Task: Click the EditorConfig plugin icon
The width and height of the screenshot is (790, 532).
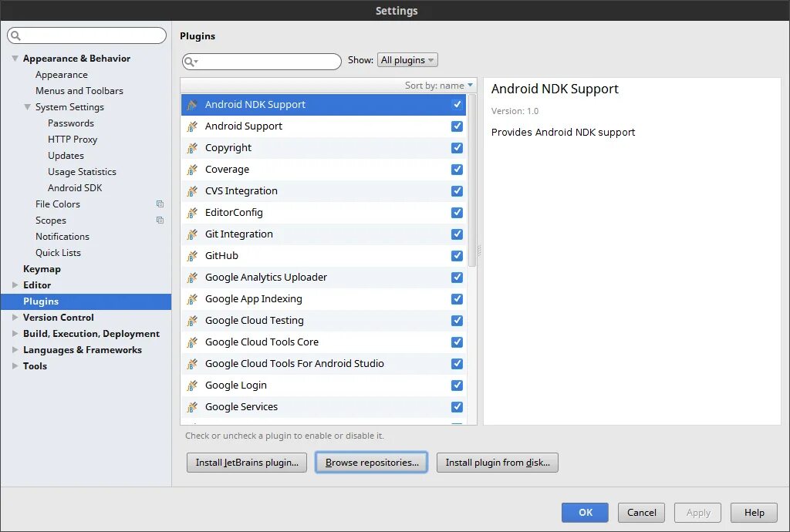Action: (x=192, y=213)
